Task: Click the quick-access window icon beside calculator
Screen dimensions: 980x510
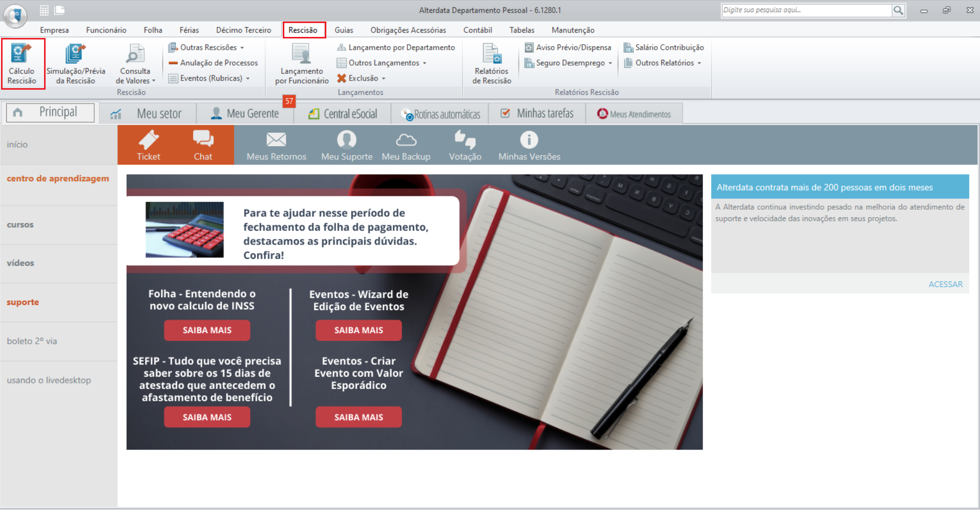Action: (59, 10)
